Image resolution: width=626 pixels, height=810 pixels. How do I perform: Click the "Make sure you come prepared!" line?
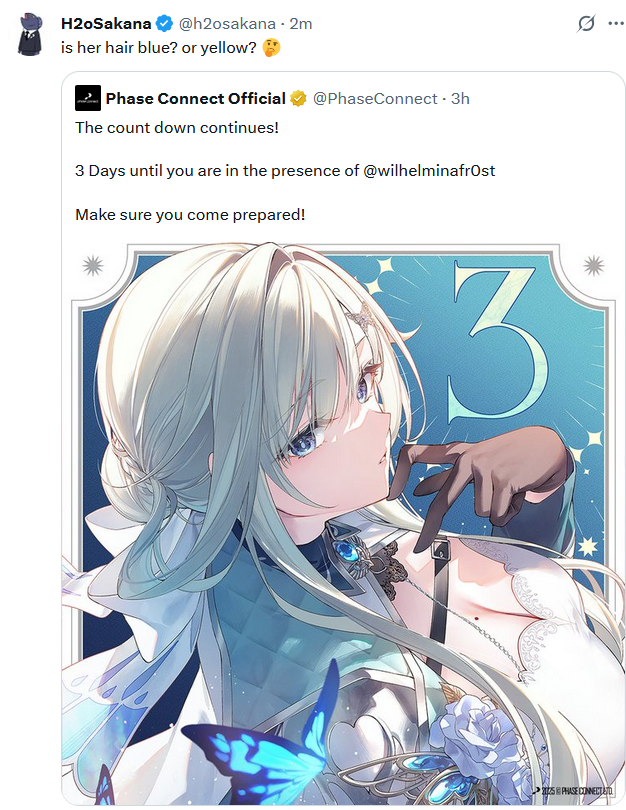click(x=190, y=214)
